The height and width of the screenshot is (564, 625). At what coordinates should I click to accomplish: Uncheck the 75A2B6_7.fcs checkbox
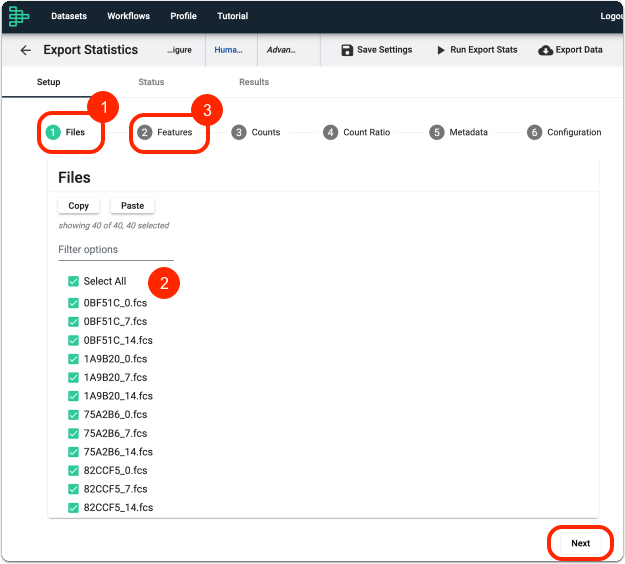(x=73, y=433)
